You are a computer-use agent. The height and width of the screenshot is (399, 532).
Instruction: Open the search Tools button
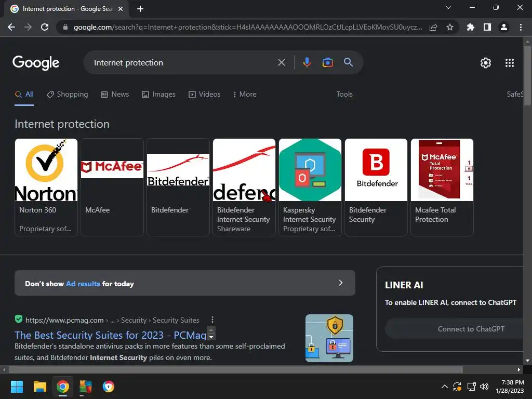[344, 95]
